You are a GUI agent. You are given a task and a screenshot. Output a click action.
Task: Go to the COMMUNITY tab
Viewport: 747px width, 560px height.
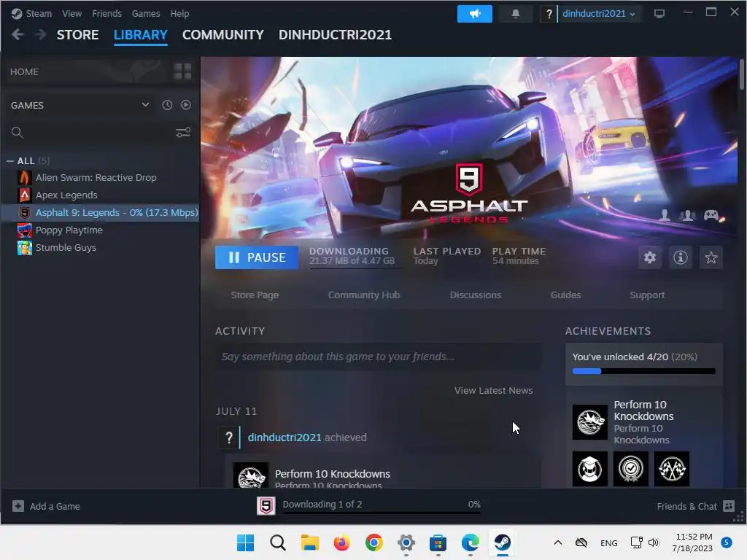pos(223,35)
